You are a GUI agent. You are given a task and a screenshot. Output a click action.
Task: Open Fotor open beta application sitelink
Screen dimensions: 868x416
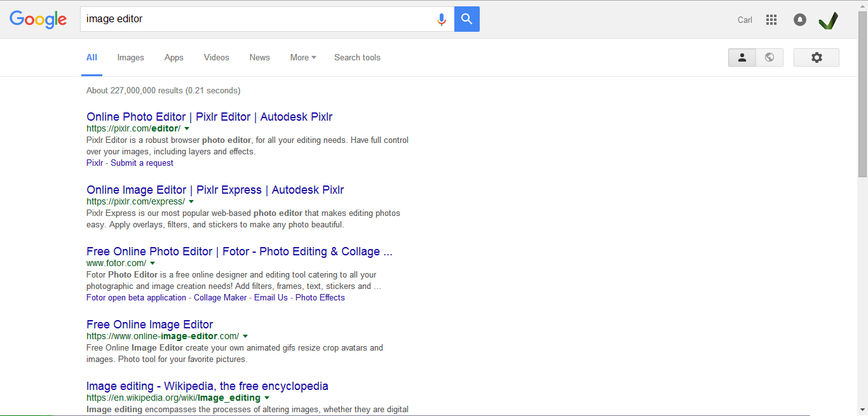click(137, 297)
